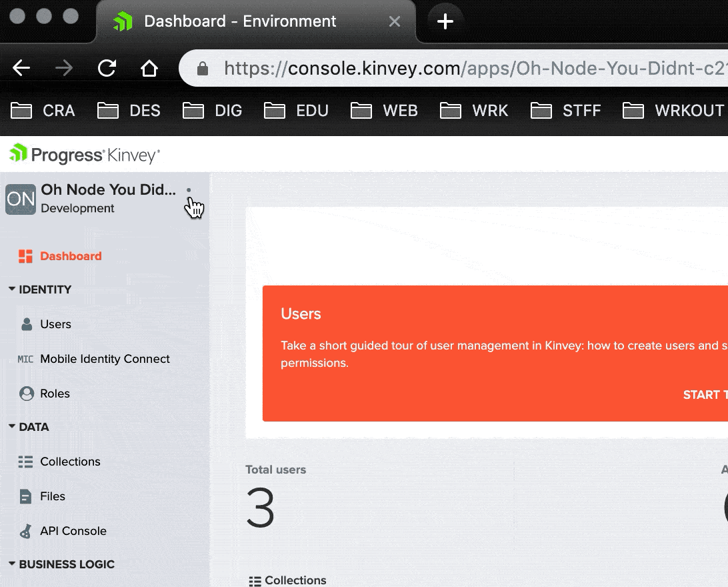Click the MIC Mobile Identity Connect icon
This screenshot has width=728, height=587.
point(25,359)
